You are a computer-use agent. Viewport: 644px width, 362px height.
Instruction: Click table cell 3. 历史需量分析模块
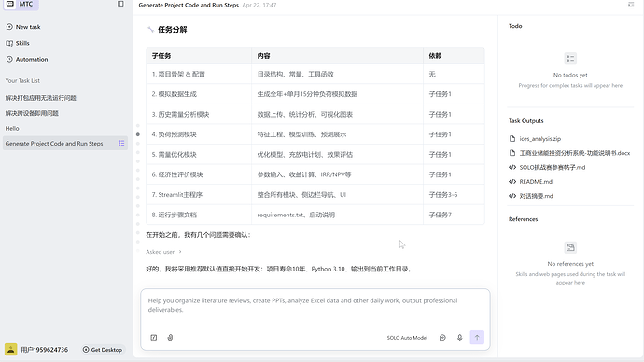(x=199, y=115)
